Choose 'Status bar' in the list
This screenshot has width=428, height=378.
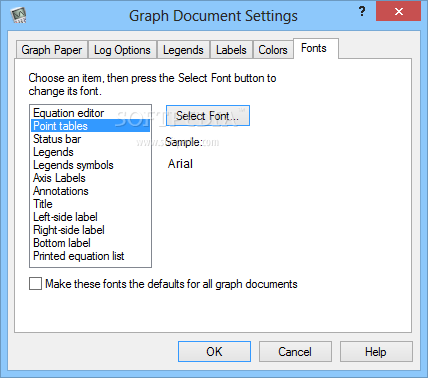[x=90, y=139]
